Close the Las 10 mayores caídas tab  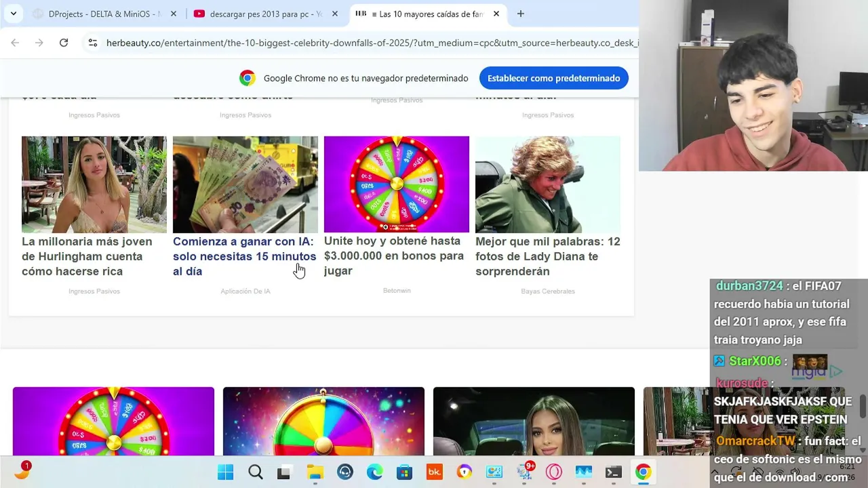496,14
